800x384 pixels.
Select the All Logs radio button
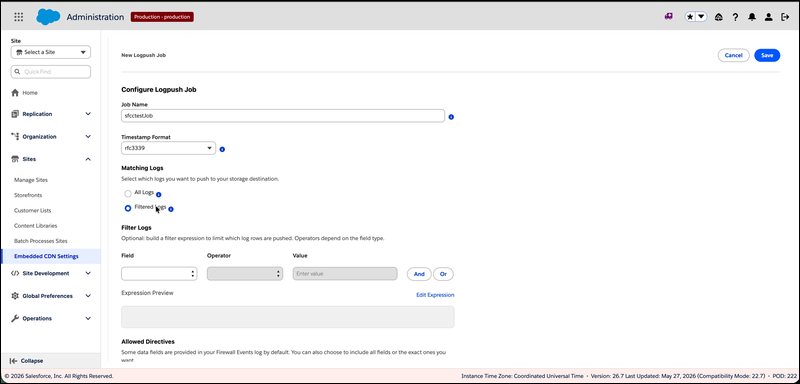(128, 194)
